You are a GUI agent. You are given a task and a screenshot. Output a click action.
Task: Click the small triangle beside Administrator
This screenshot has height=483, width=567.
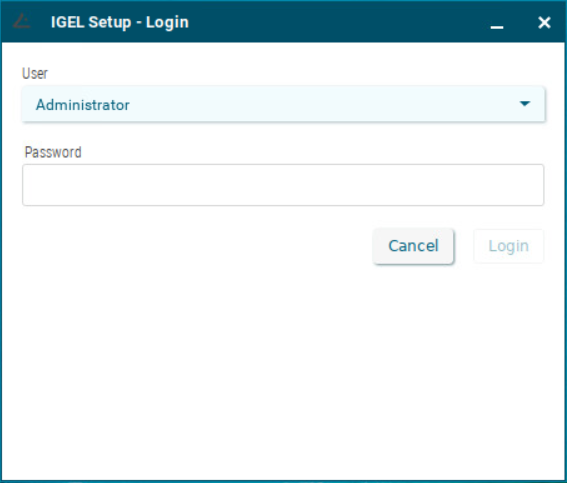pyautogui.click(x=525, y=104)
